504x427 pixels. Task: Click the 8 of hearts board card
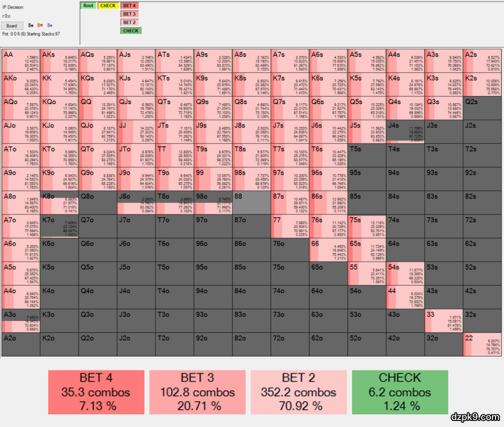(40, 26)
